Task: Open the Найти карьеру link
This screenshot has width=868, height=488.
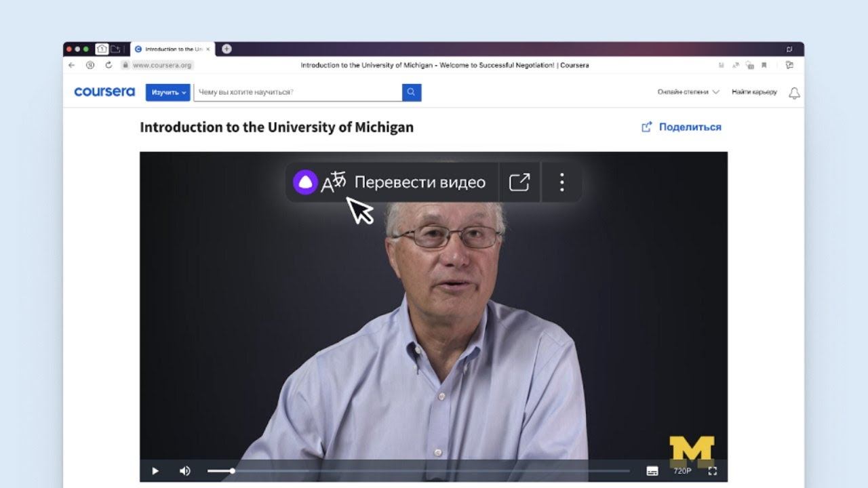Action: (754, 92)
